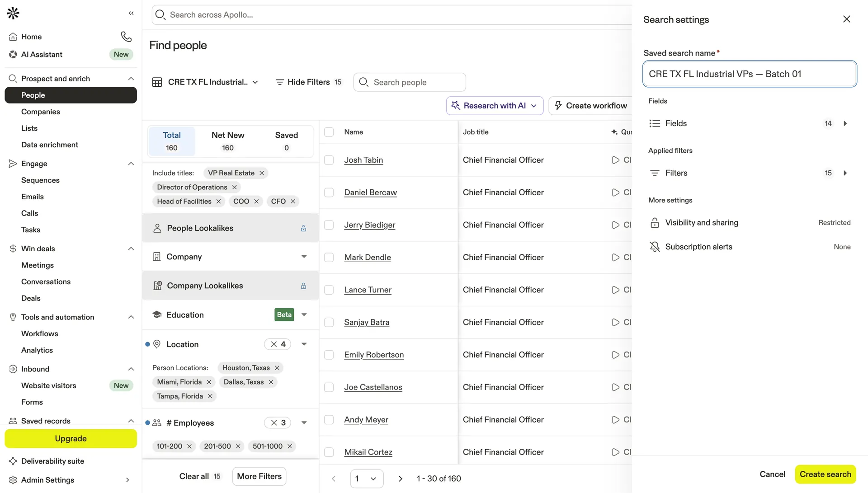868x493 pixels.
Task: Select the Emily Robertson row checkbox
Action: point(329,355)
